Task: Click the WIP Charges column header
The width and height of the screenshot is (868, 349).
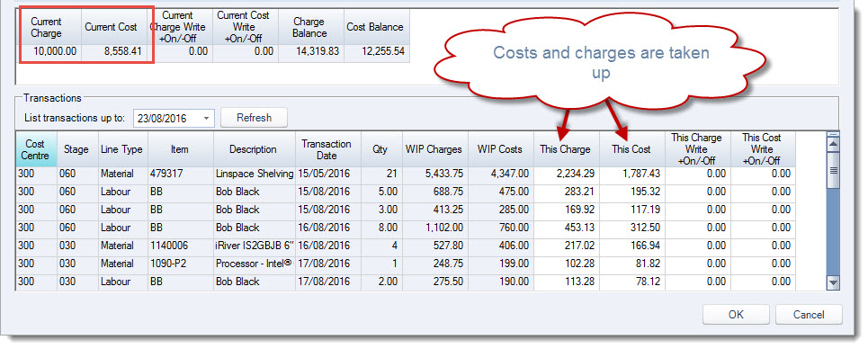Action: tap(435, 149)
